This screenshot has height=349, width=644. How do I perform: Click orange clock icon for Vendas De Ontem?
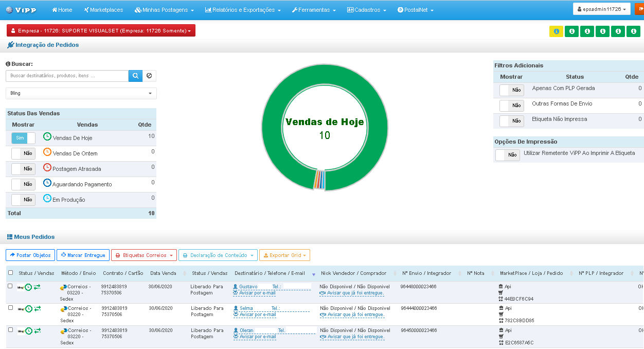tap(47, 152)
